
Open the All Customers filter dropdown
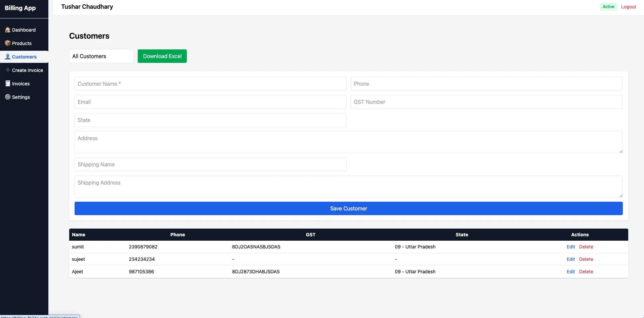pyautogui.click(x=100, y=56)
